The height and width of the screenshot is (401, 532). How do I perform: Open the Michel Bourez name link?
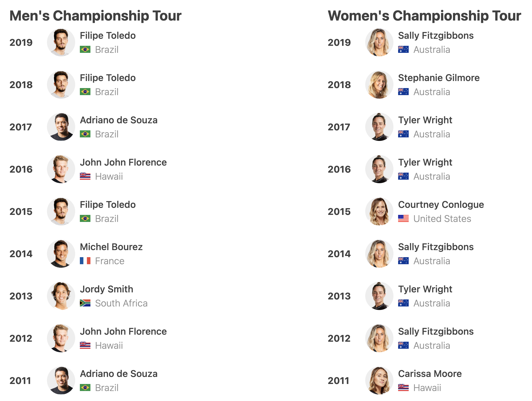[x=111, y=247]
